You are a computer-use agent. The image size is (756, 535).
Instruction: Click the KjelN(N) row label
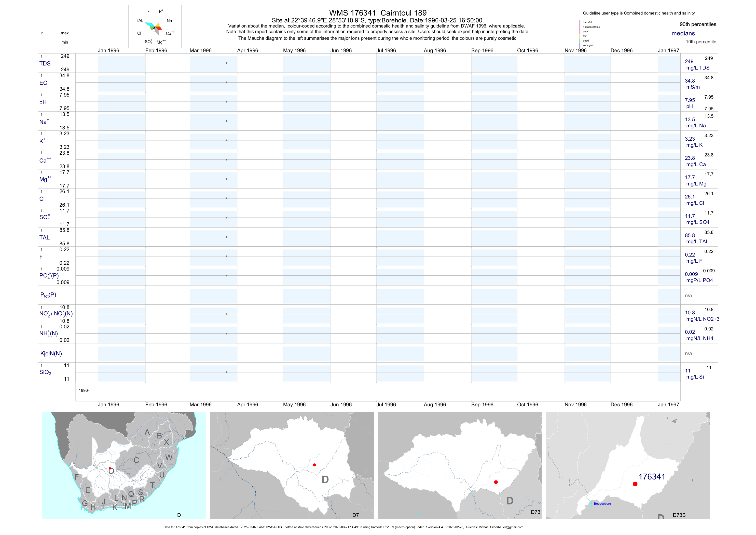(x=51, y=354)
